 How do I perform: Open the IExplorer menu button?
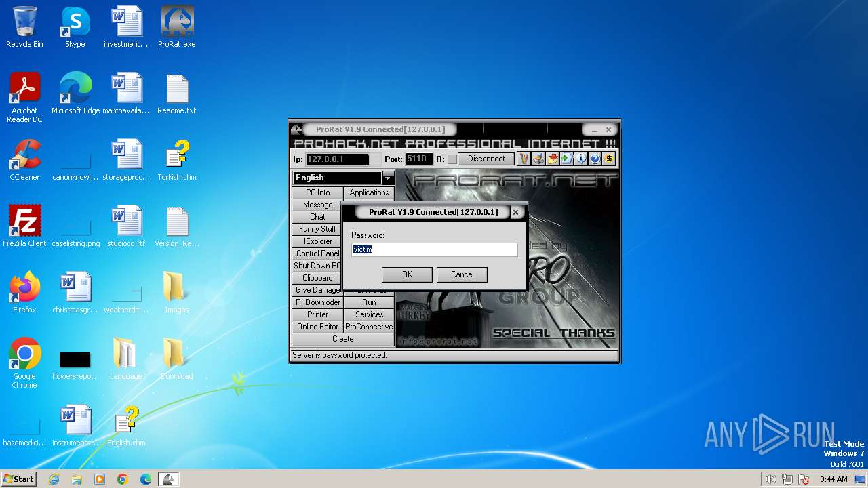point(317,241)
